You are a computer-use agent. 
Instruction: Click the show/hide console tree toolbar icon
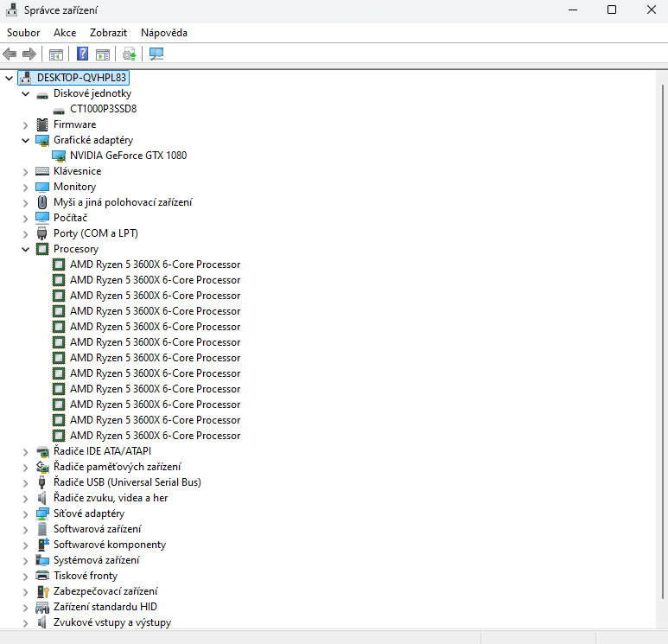[x=56, y=54]
